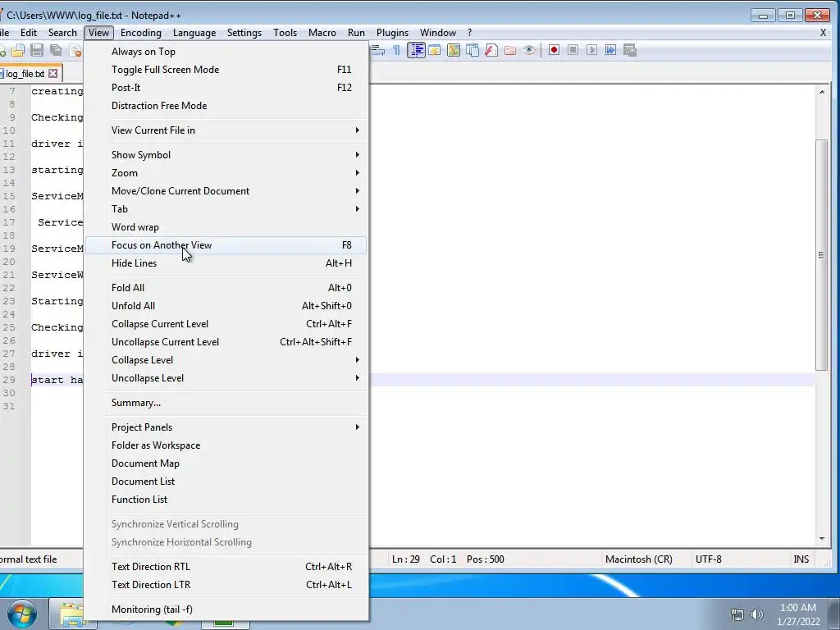Click the Function List toolbar icon
The width and height of the screenshot is (840, 630).
pos(491,50)
